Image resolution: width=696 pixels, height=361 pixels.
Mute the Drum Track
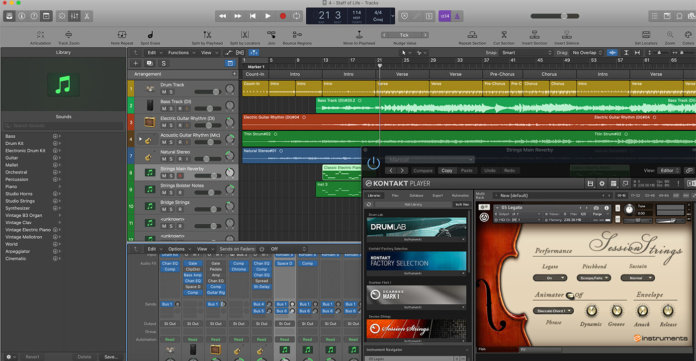click(164, 92)
